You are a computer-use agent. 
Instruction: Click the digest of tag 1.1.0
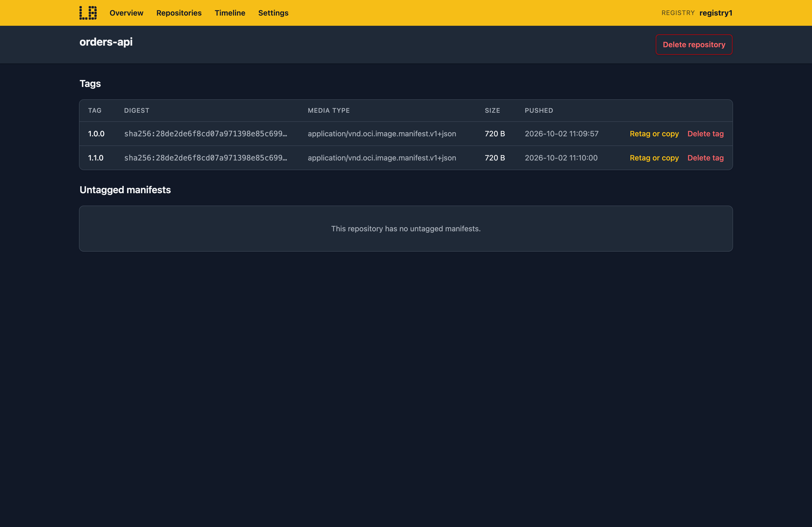click(205, 158)
